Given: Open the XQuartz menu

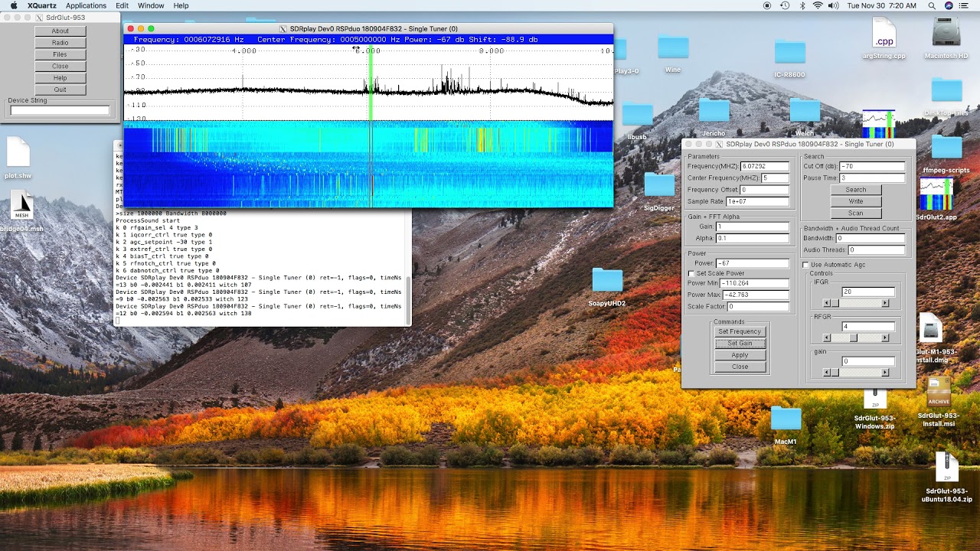Looking at the screenshot, I should [41, 5].
